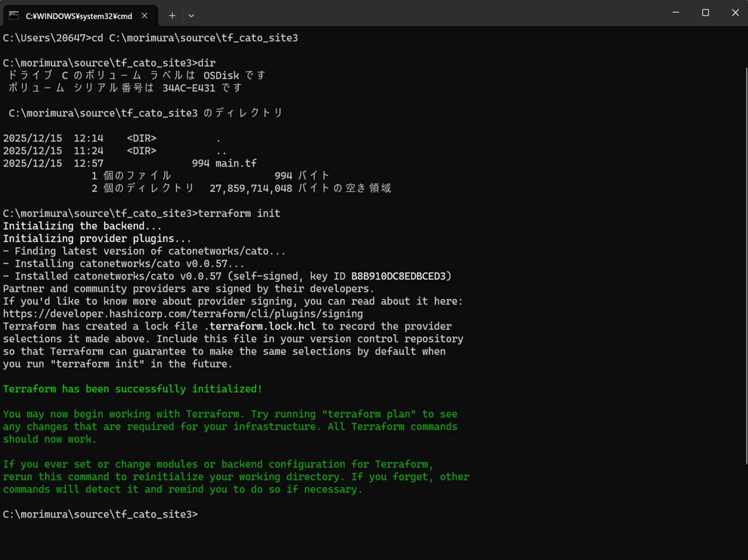Screen dimensions: 748x560
Task: Open a new terminal tab
Action: 172,16
